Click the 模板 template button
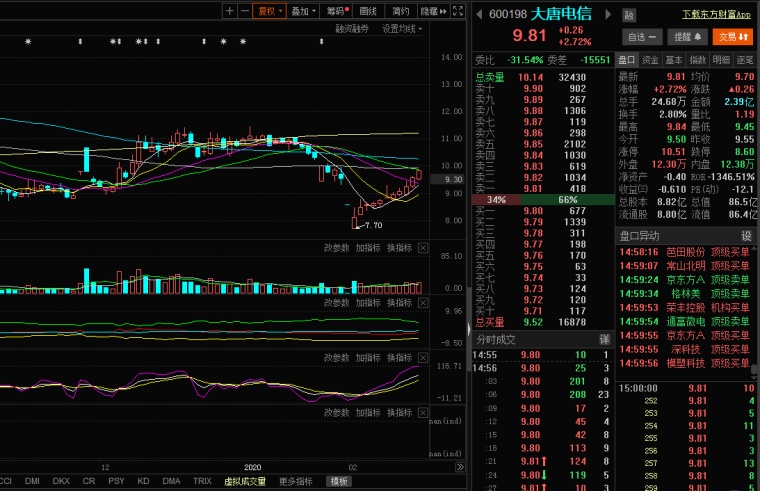Image resolution: width=760 pixels, height=491 pixels. tap(339, 481)
